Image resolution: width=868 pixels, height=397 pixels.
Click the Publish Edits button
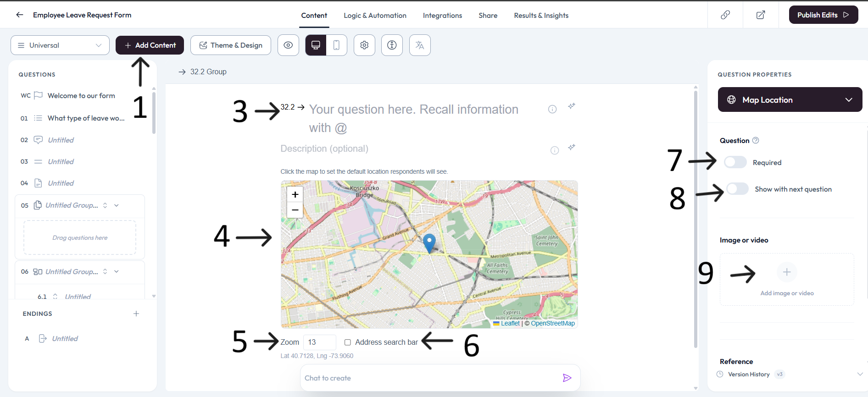[x=823, y=15]
